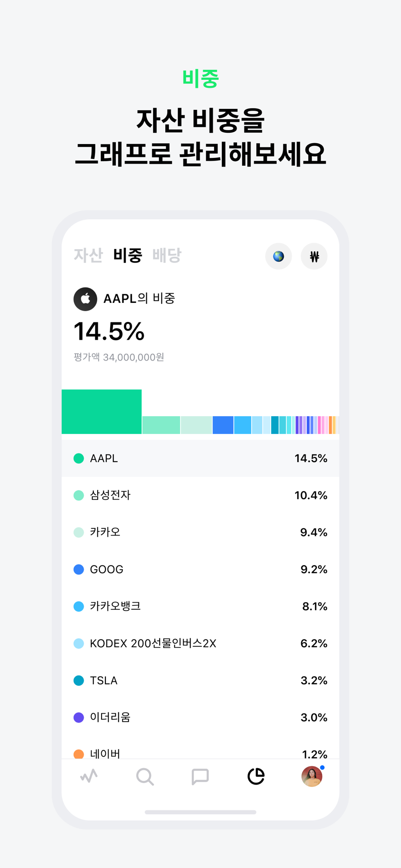Toggle the won currency icon
The width and height of the screenshot is (401, 868).
click(314, 256)
